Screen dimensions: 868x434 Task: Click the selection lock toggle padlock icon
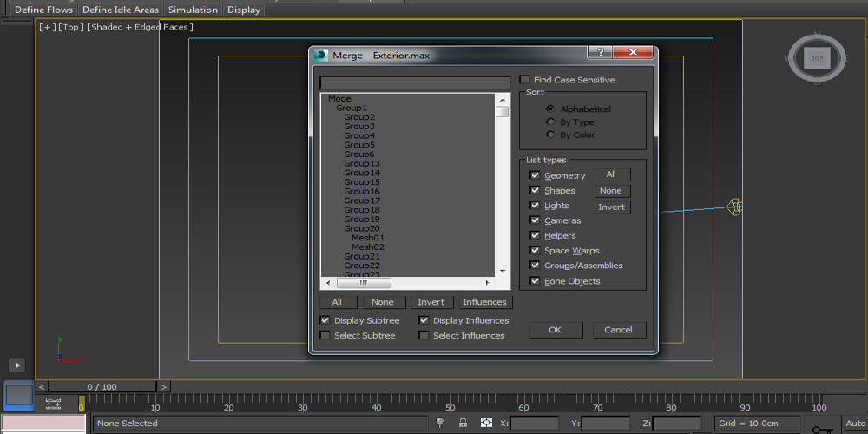click(x=463, y=423)
